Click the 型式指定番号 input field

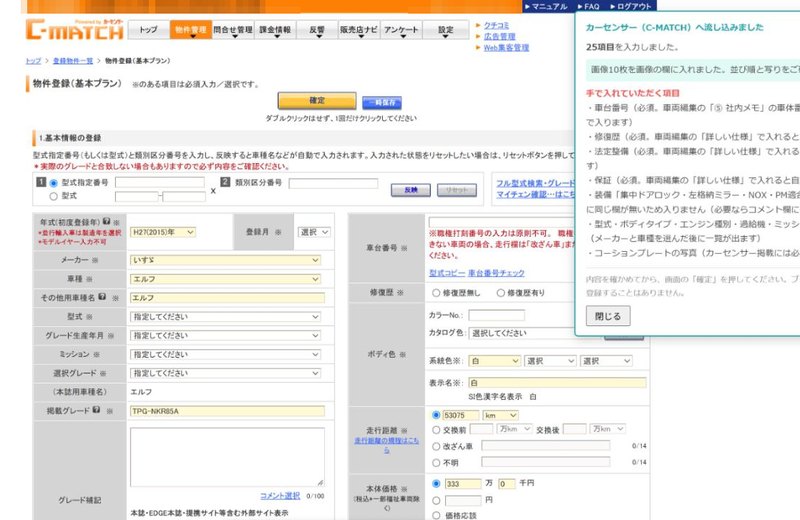160,182
